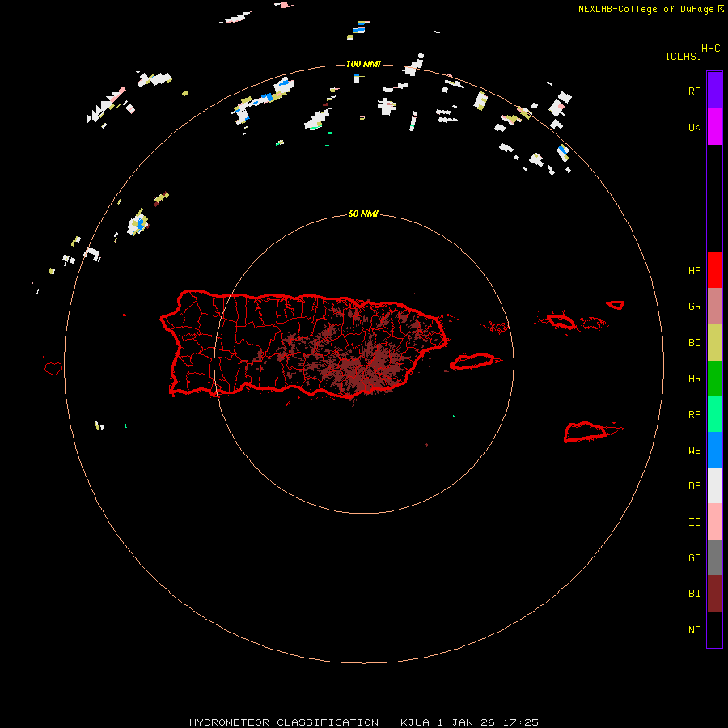The width and height of the screenshot is (728, 728).
Task: Click the Vieques island outline
Action: (472, 362)
